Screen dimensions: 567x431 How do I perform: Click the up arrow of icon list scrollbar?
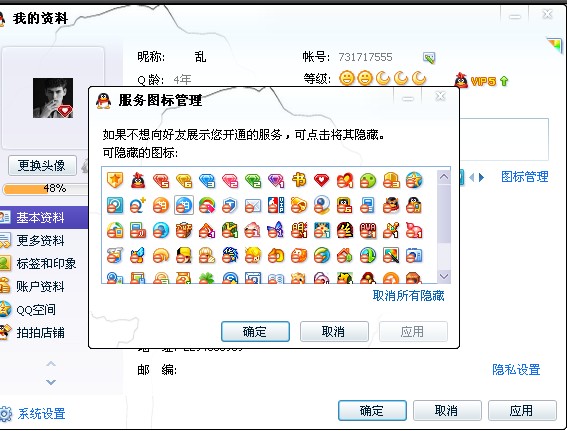click(444, 177)
